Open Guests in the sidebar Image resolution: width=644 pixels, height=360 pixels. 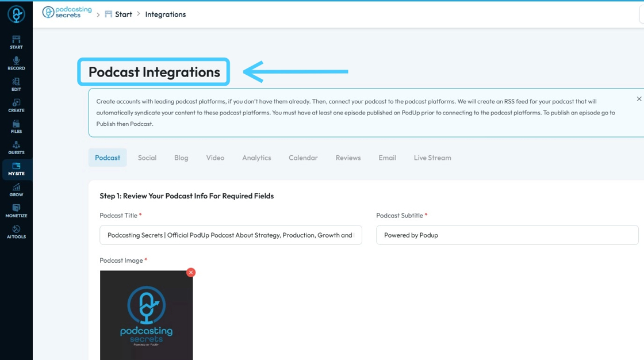(17, 148)
